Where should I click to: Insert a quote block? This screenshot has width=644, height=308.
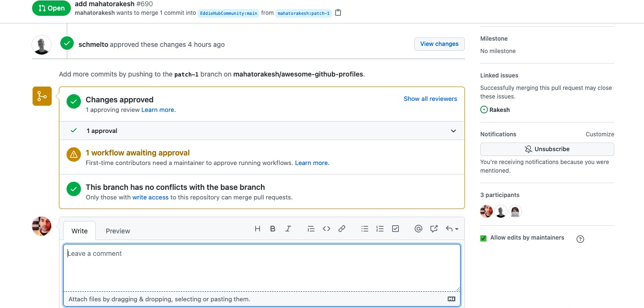pyautogui.click(x=311, y=229)
